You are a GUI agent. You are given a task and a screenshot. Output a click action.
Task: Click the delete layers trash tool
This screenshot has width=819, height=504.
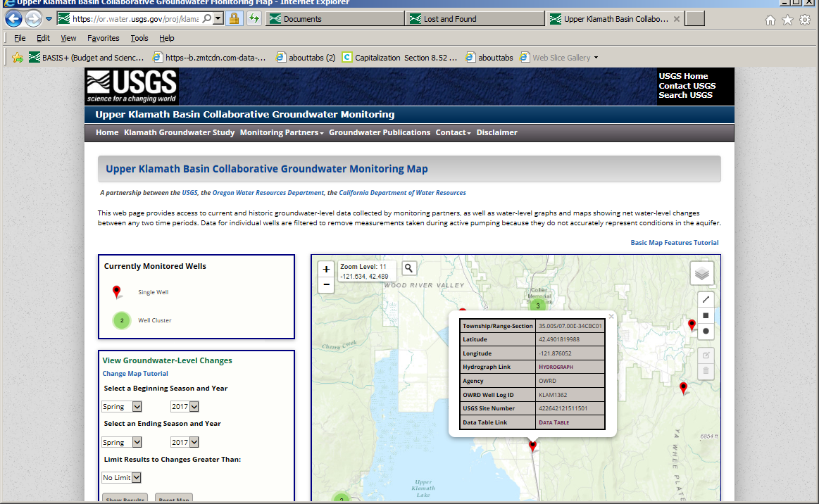(706, 371)
